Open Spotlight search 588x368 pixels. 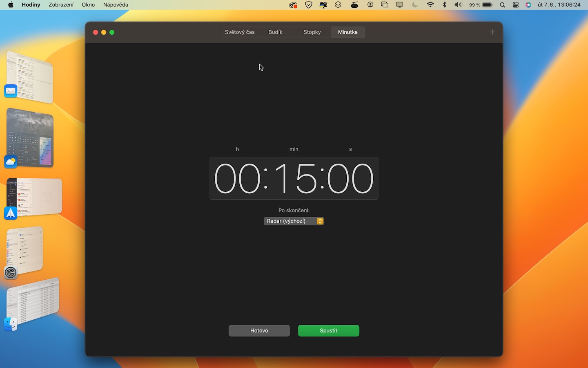pyautogui.click(x=503, y=5)
